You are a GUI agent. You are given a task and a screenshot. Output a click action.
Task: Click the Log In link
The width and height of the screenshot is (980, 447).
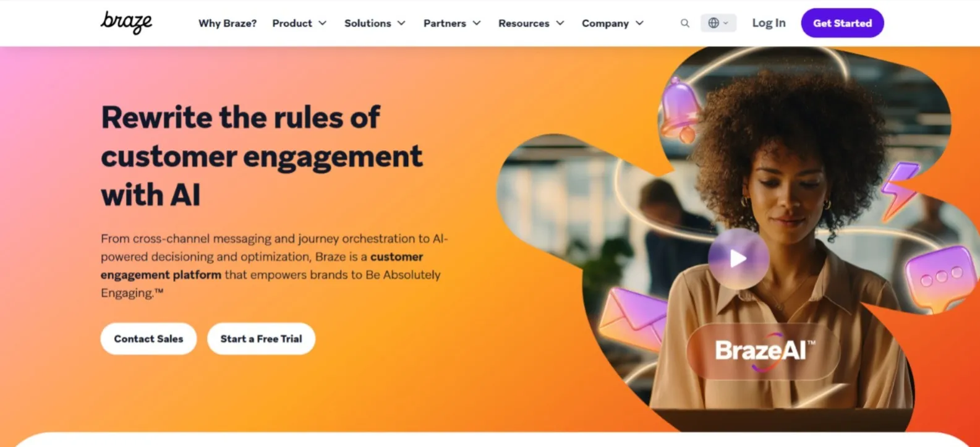(x=769, y=23)
